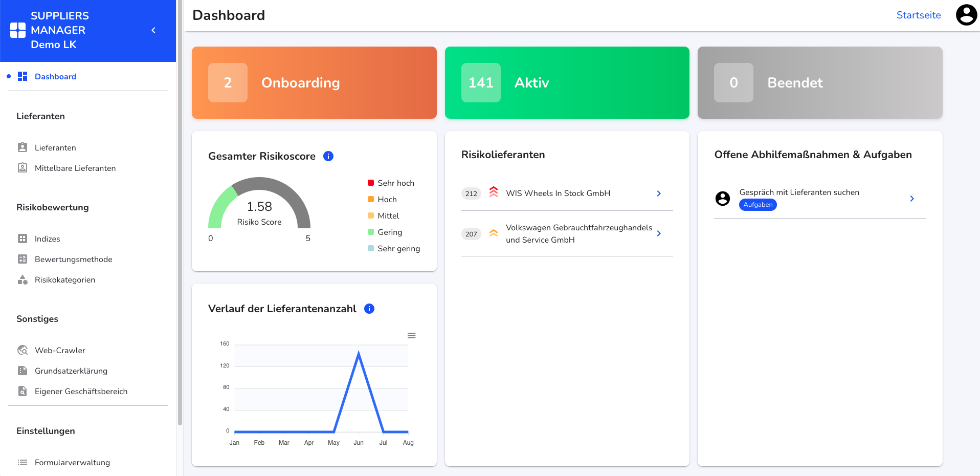Open the chart hamburger menu
Viewport: 980px width, 476px height.
(x=411, y=336)
